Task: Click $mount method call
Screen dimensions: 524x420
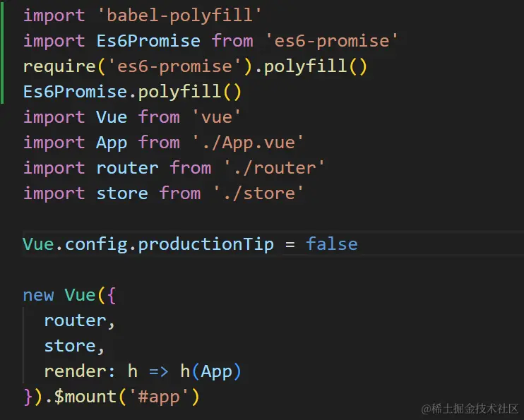Action: pyautogui.click(x=85, y=397)
